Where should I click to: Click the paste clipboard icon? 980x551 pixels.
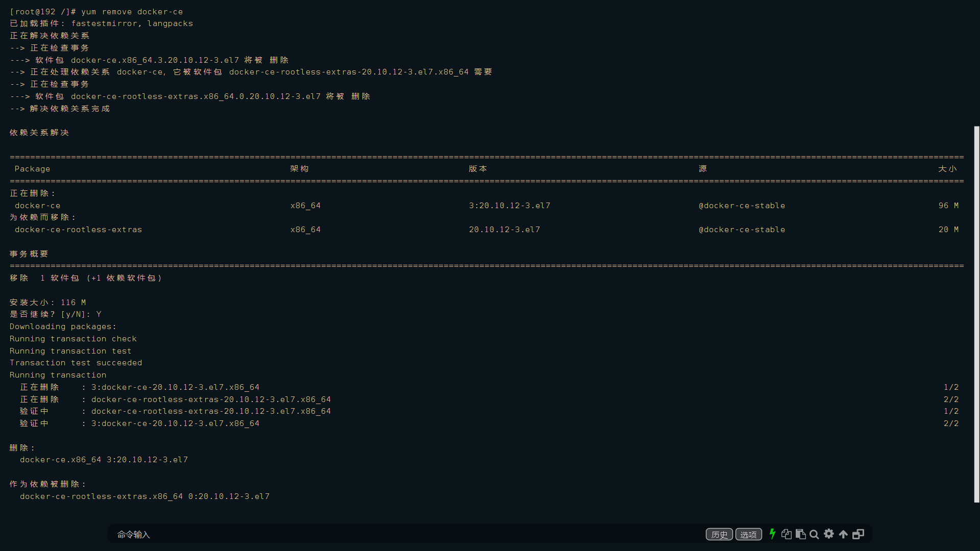800,534
